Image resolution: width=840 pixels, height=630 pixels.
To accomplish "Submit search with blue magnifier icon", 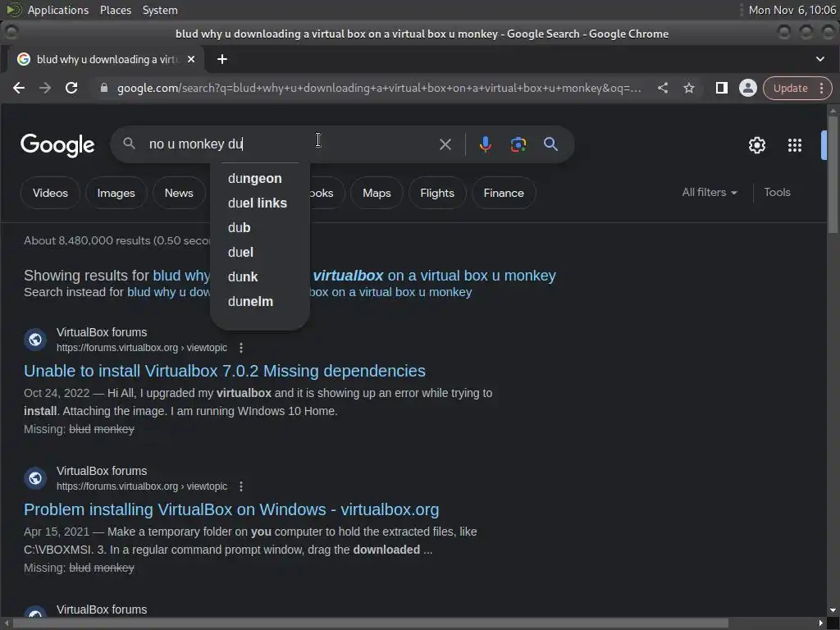I will 550,144.
